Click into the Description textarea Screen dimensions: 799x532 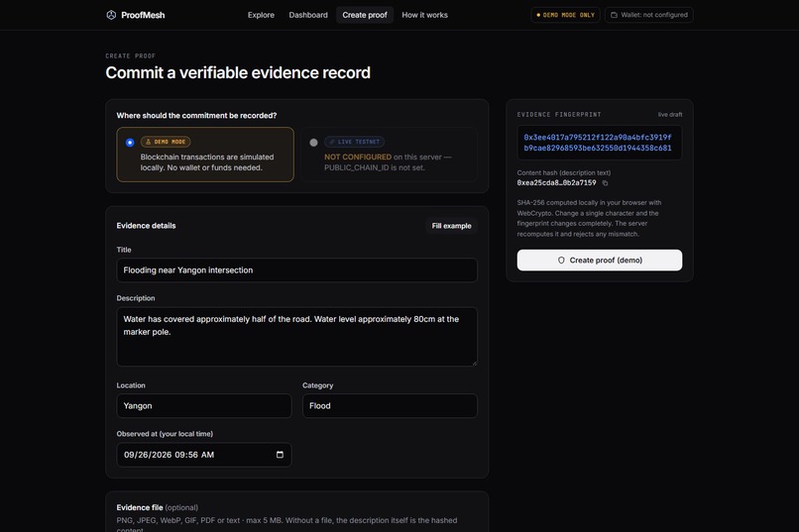(x=296, y=337)
